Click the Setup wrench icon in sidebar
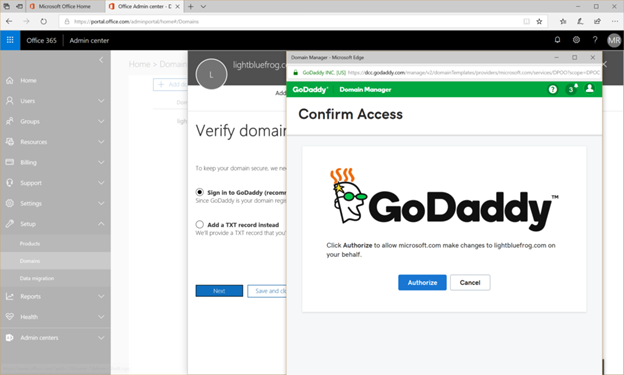This screenshot has height=375, width=624. [x=10, y=224]
